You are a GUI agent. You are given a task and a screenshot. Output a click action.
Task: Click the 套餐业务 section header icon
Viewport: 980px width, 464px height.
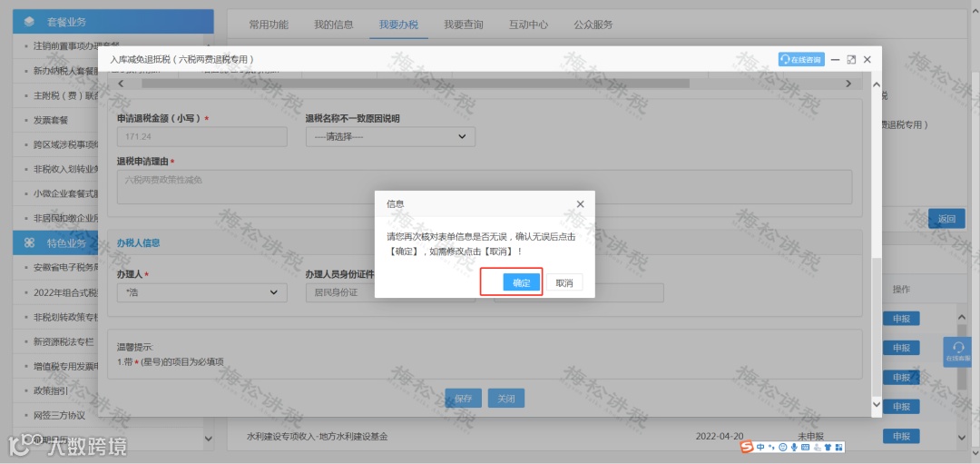coord(29,21)
